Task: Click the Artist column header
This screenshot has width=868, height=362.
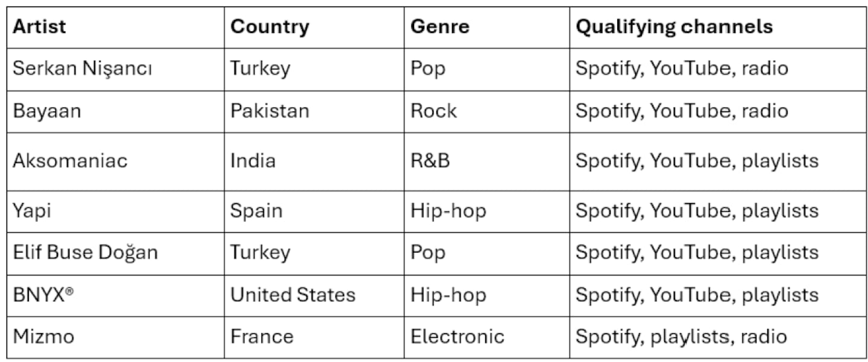Action: pyautogui.click(x=116, y=27)
